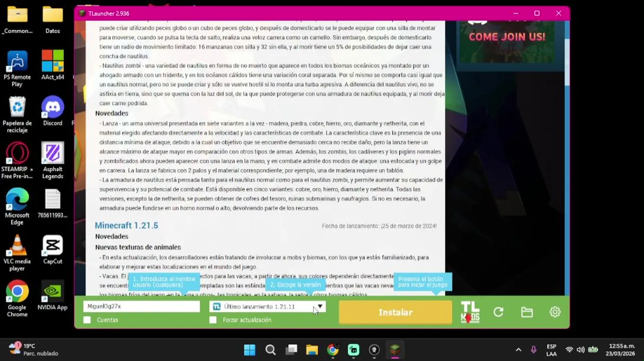Open File Explorer from taskbar

coord(312,350)
